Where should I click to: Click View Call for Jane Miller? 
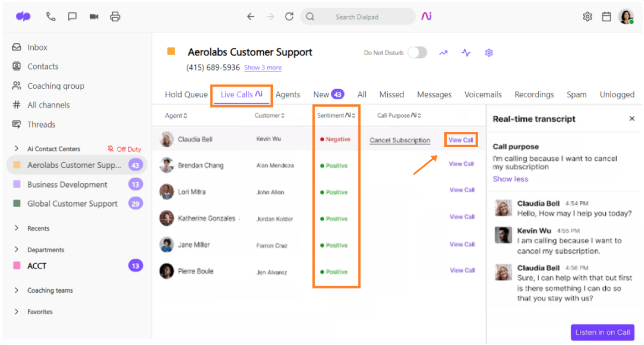coord(462,244)
